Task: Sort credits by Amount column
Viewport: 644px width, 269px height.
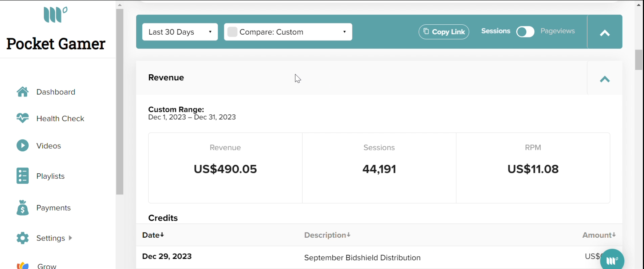Action: [x=599, y=235]
